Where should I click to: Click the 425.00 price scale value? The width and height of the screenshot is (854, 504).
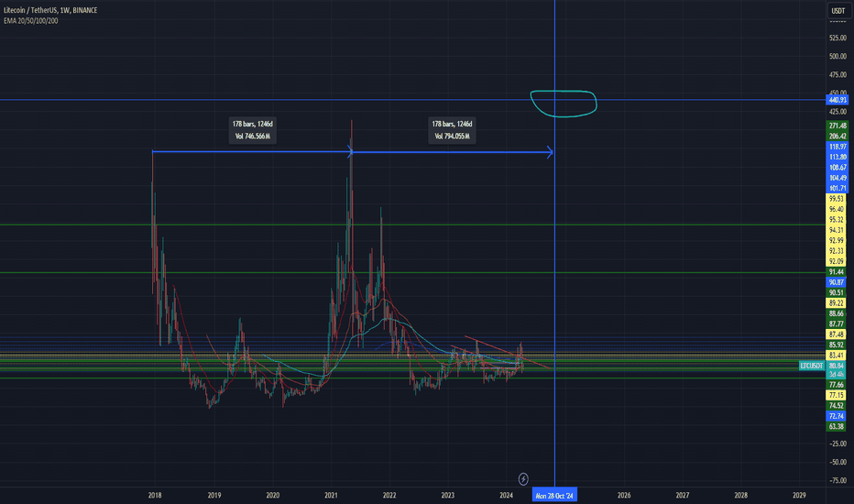[838, 112]
